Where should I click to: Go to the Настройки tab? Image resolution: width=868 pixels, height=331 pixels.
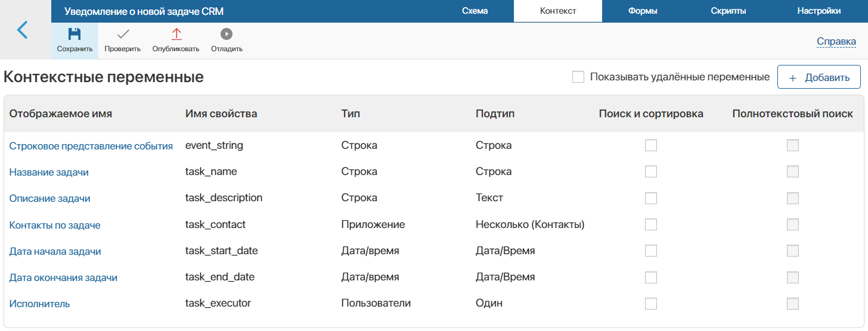[x=819, y=11]
